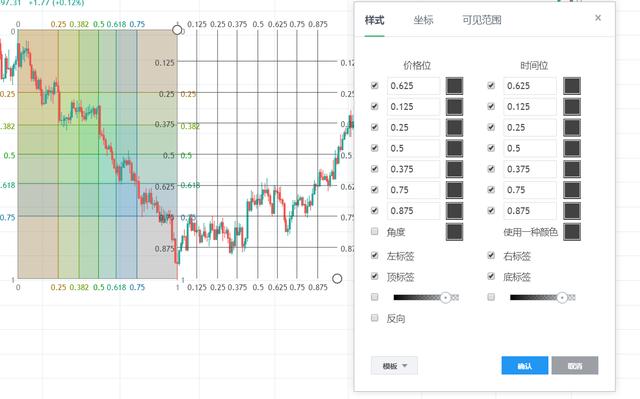The image size is (640, 399).
Task: Click the time level 0.25 input field
Action: 530,127
